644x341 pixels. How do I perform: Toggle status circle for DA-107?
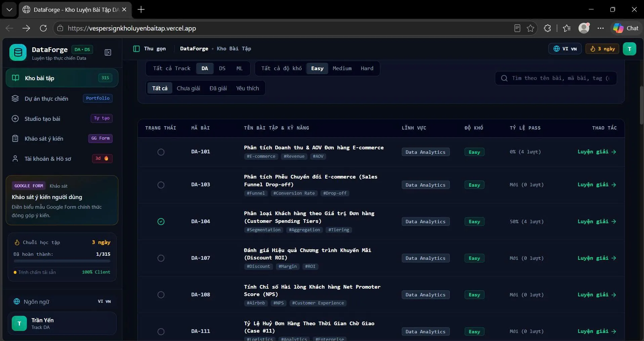161,258
